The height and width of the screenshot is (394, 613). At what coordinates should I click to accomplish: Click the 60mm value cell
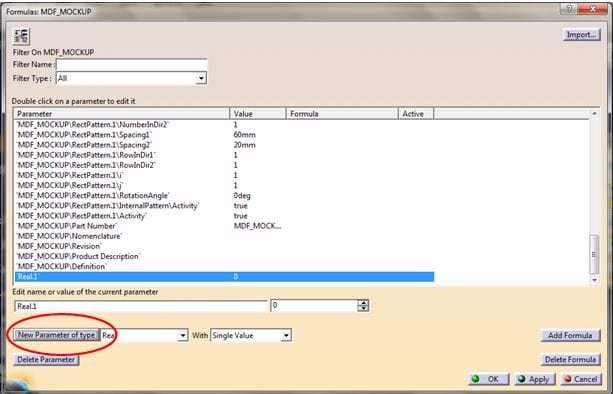pos(245,135)
